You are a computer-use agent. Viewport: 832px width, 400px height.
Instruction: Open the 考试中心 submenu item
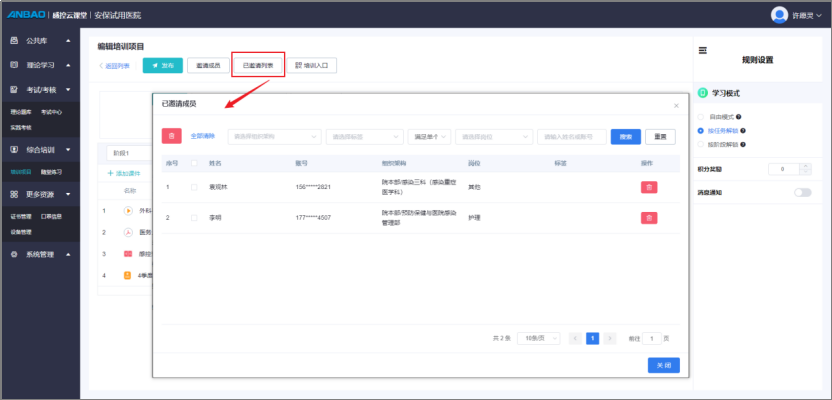coord(51,112)
